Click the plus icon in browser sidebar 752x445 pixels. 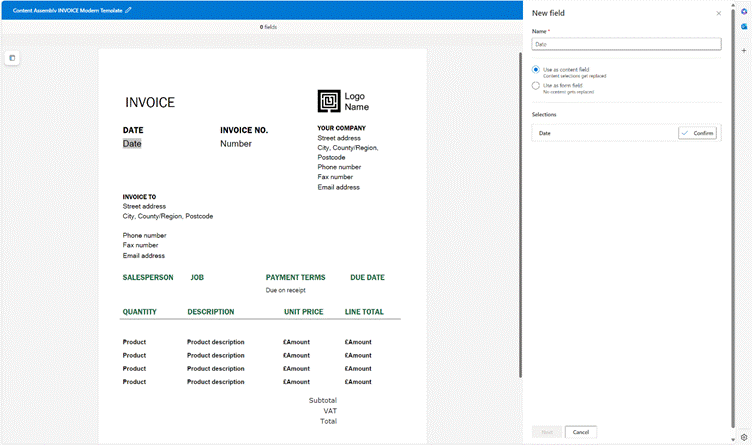[744, 49]
